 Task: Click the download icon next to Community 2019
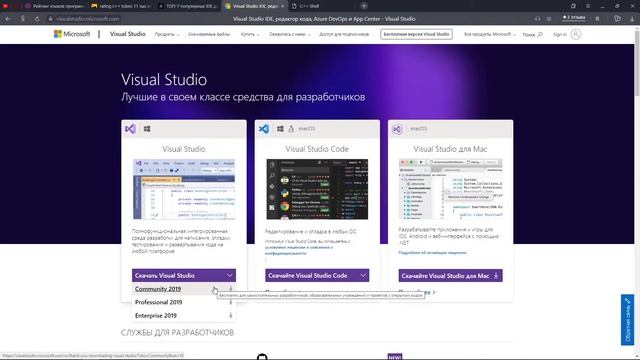click(x=231, y=289)
